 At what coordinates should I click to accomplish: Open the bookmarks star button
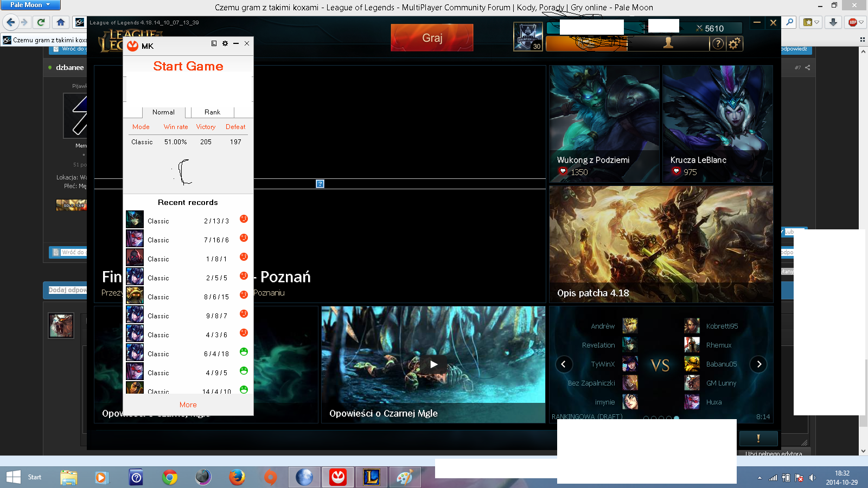(x=808, y=22)
